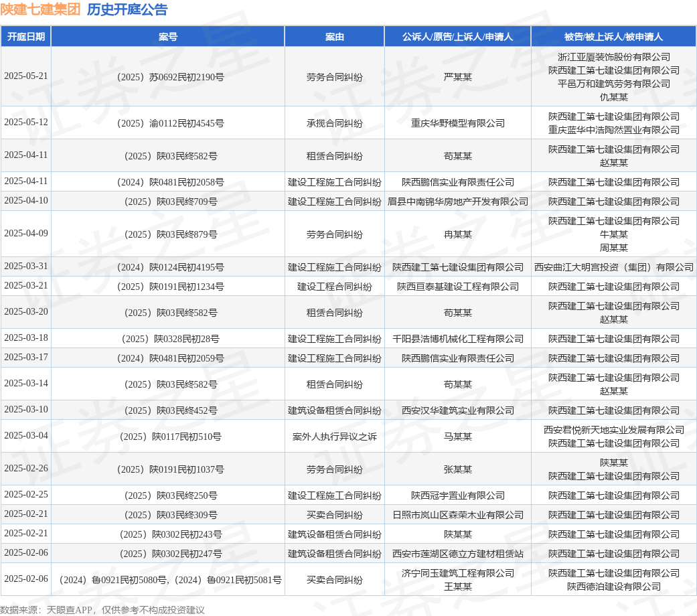Click plaintiff cell 严某某

[457, 77]
